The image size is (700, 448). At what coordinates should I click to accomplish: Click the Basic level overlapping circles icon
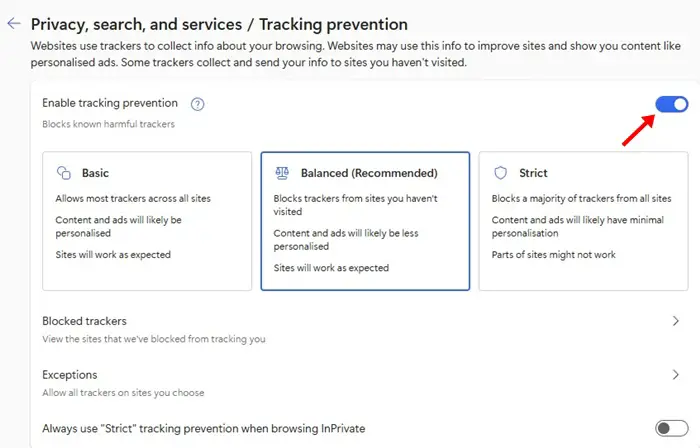64,173
